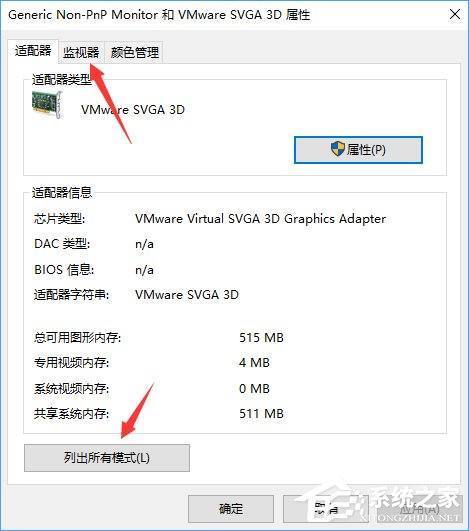
Task: Click the dialog title bar text
Action: (x=159, y=15)
